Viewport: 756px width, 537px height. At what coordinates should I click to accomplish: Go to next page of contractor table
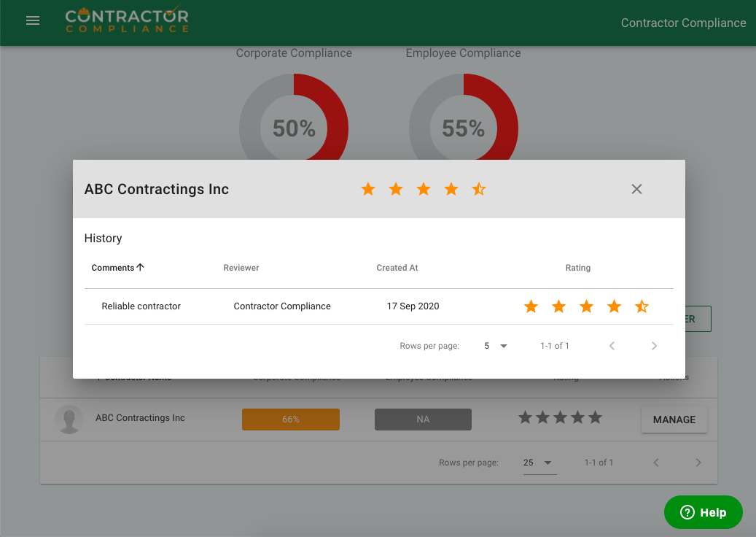pyautogui.click(x=698, y=463)
